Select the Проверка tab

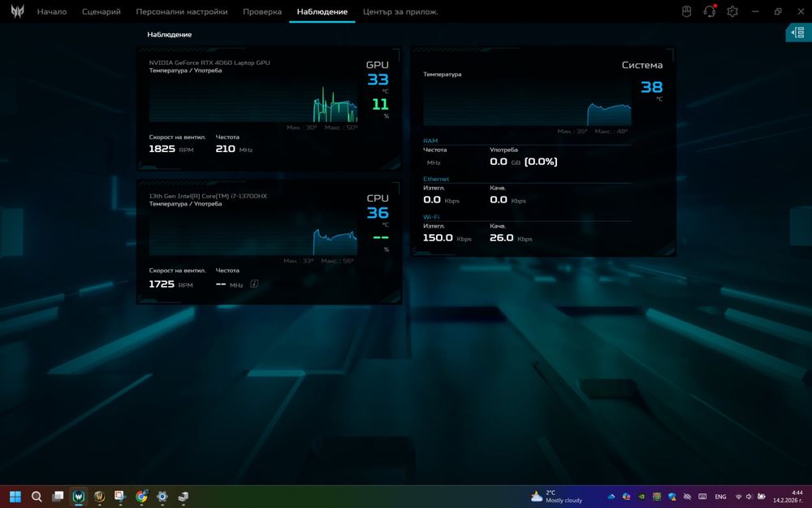(x=262, y=11)
